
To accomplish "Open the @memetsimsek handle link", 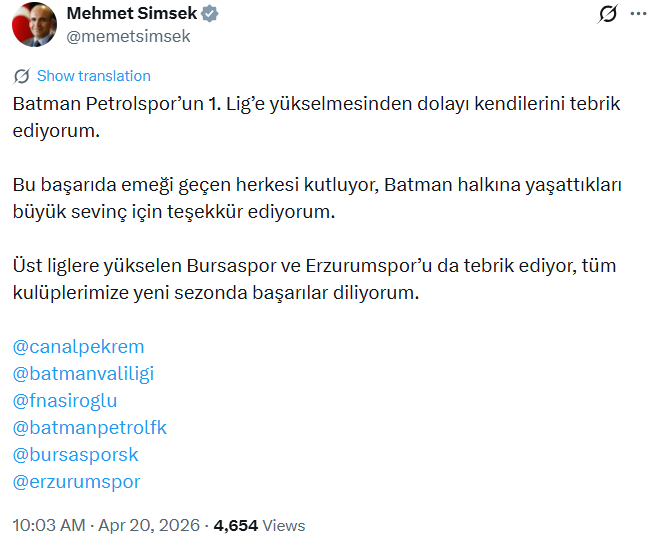I will coord(127,36).
